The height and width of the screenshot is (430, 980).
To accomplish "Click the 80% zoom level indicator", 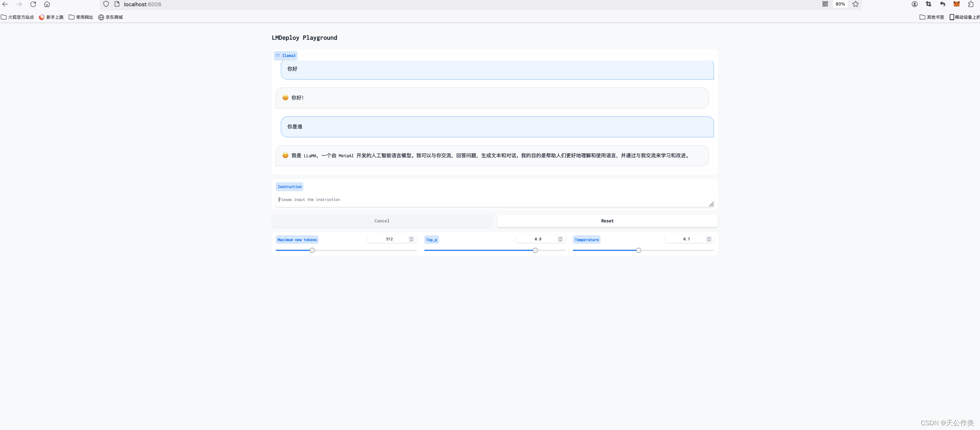I will [x=840, y=4].
